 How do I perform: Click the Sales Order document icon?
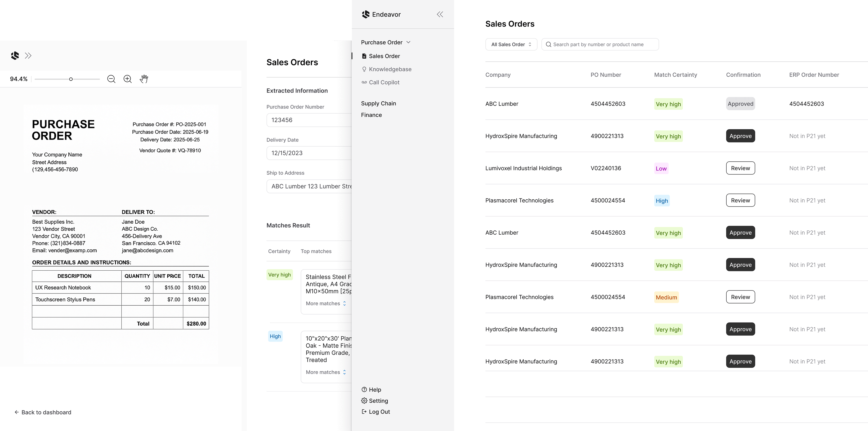pyautogui.click(x=364, y=56)
